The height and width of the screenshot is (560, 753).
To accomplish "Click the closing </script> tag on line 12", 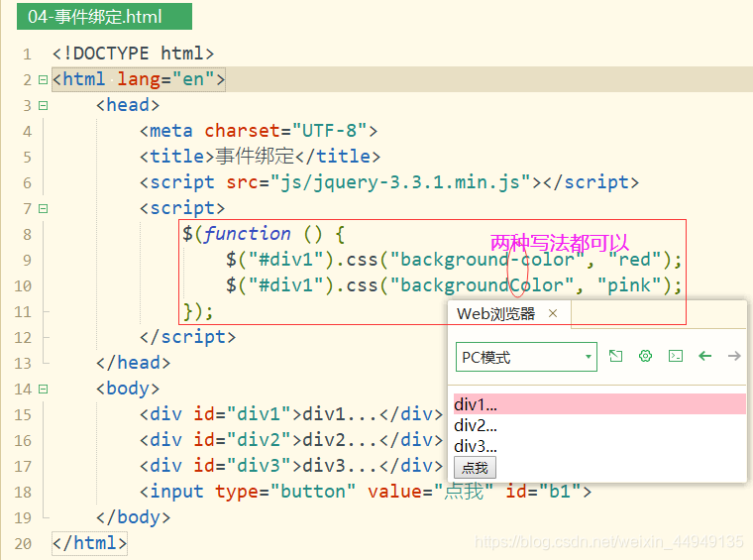I will [x=188, y=337].
